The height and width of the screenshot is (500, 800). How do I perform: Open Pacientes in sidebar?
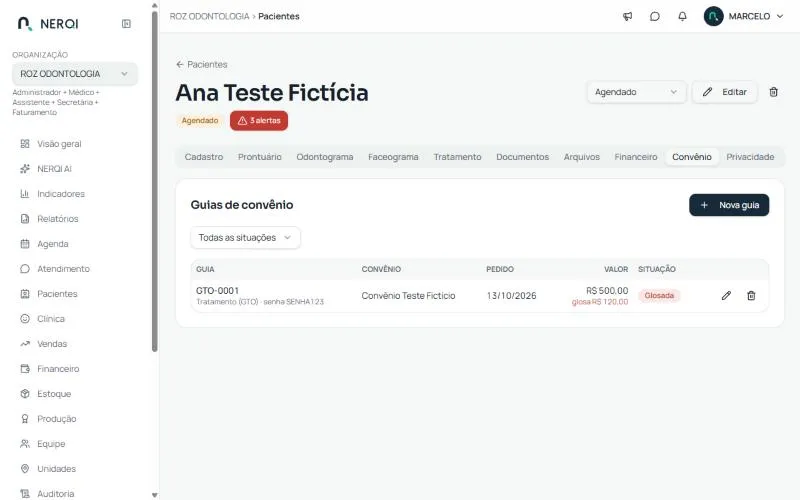pos(48,294)
